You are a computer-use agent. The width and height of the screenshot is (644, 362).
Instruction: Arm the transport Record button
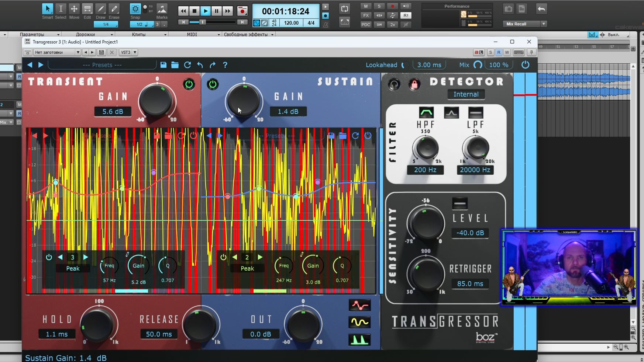(x=242, y=11)
